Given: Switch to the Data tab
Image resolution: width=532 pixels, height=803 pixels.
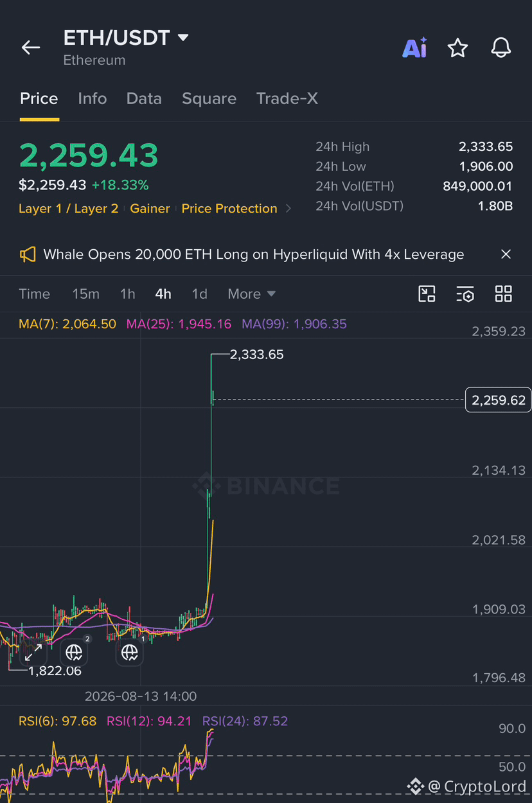Looking at the screenshot, I should 144,98.
